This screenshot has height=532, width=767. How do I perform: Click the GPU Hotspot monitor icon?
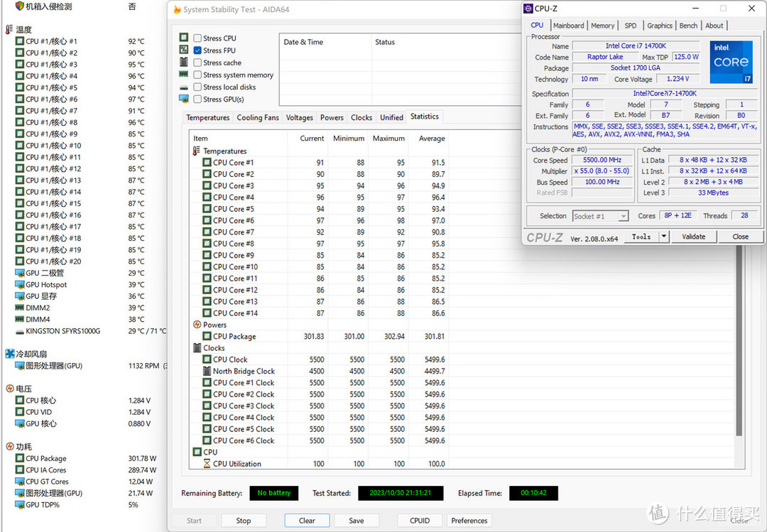20,284
